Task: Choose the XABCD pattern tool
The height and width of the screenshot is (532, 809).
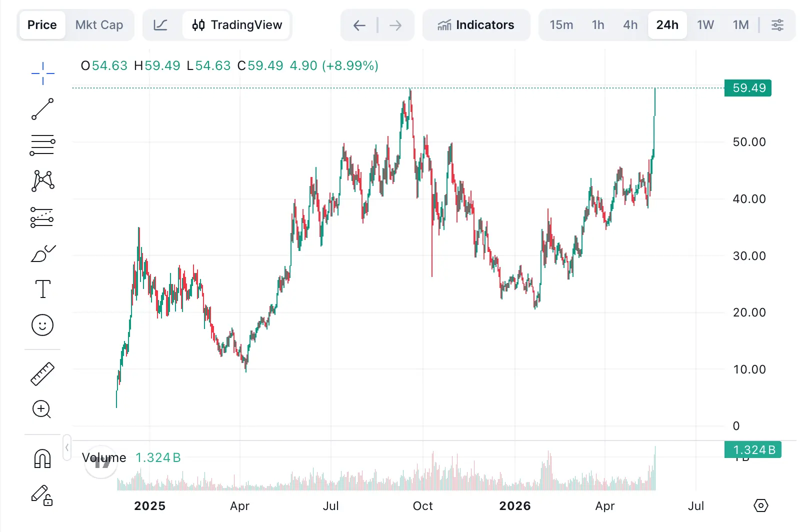Action: (x=43, y=181)
